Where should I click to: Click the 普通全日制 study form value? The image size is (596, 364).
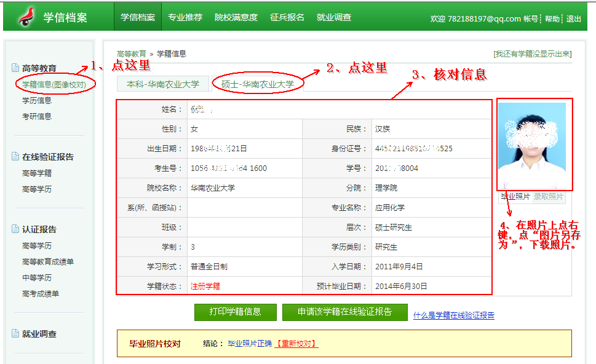pos(209,266)
